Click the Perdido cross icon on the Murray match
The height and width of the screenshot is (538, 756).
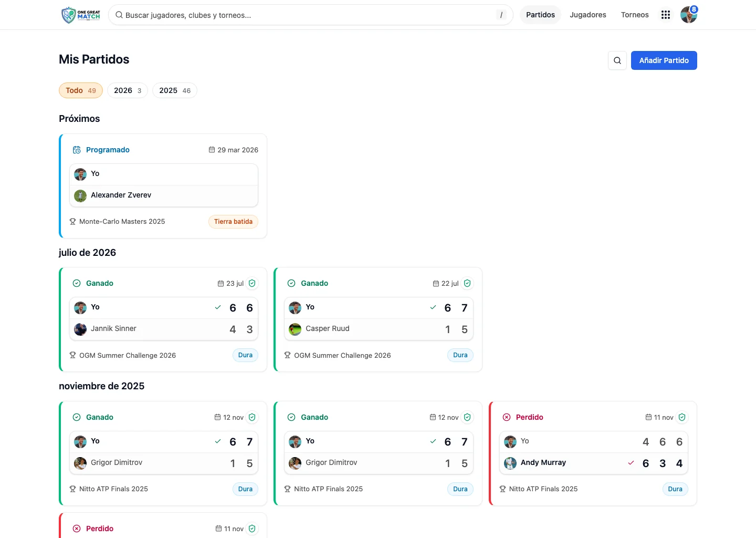click(x=507, y=417)
